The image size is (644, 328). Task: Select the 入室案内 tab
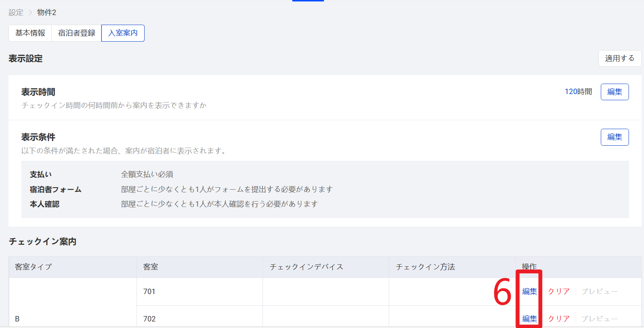[x=123, y=33]
